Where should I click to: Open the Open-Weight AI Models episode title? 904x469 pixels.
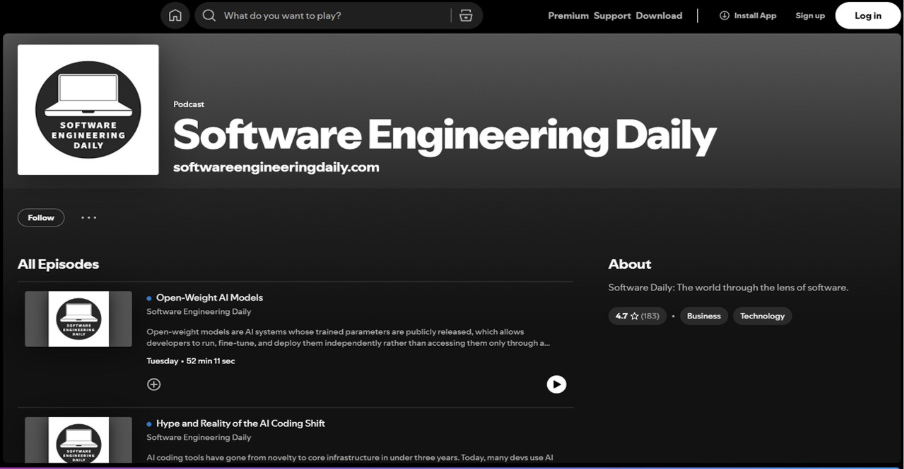(x=209, y=298)
